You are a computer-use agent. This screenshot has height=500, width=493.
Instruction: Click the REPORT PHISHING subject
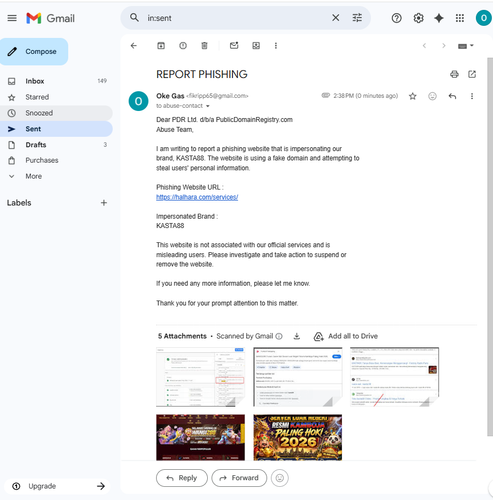pyautogui.click(x=202, y=74)
